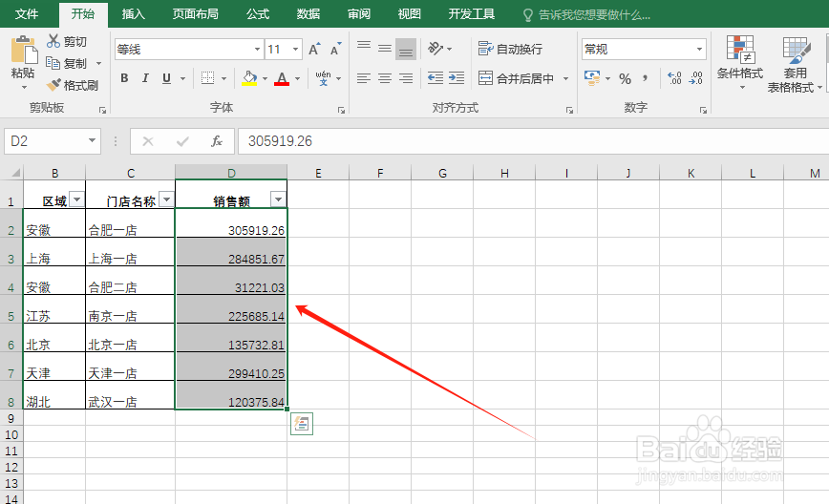Switch to the 视图 View tab

[409, 13]
